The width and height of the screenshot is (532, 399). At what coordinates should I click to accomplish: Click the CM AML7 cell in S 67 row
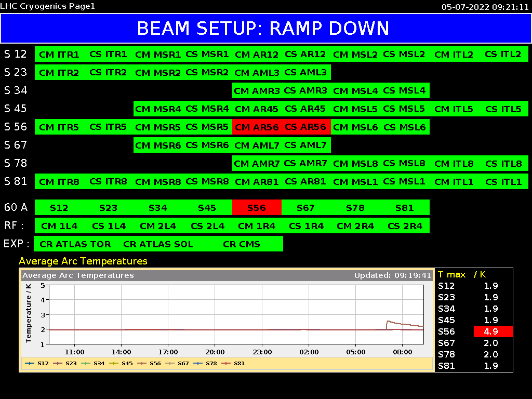coord(257,145)
